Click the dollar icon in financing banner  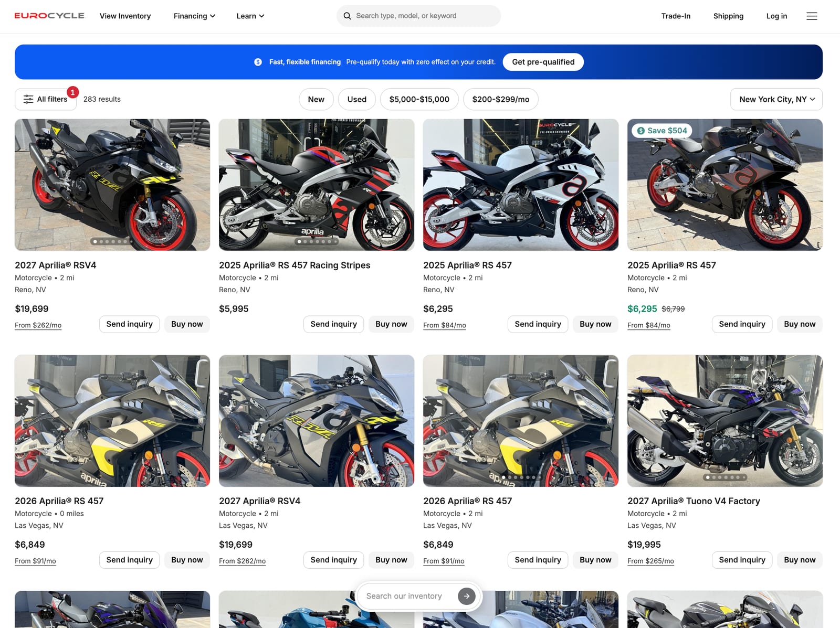pos(258,62)
